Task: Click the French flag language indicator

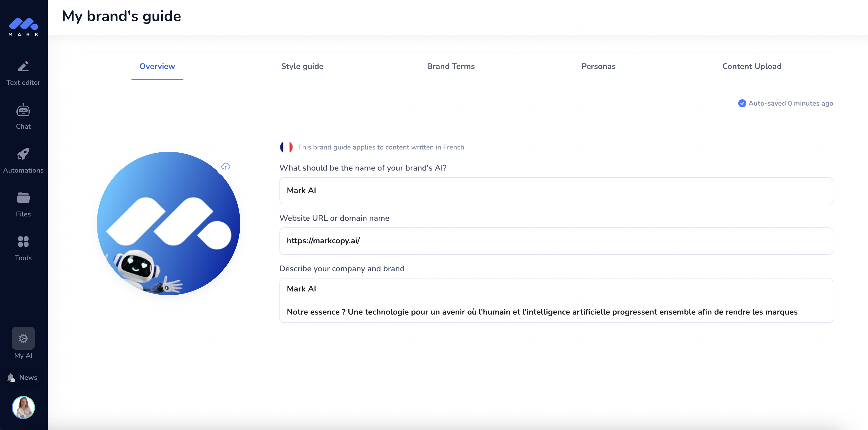Action: pos(287,147)
